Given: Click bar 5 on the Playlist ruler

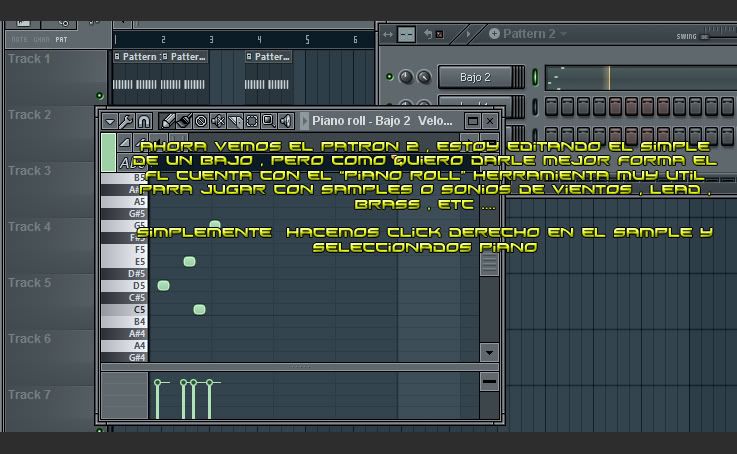Looking at the screenshot, I should (307, 39).
